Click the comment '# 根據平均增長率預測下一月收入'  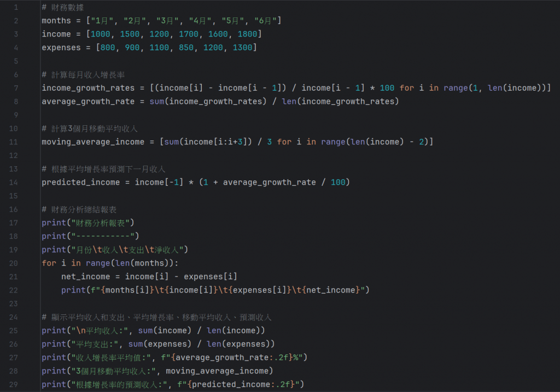pos(103,169)
